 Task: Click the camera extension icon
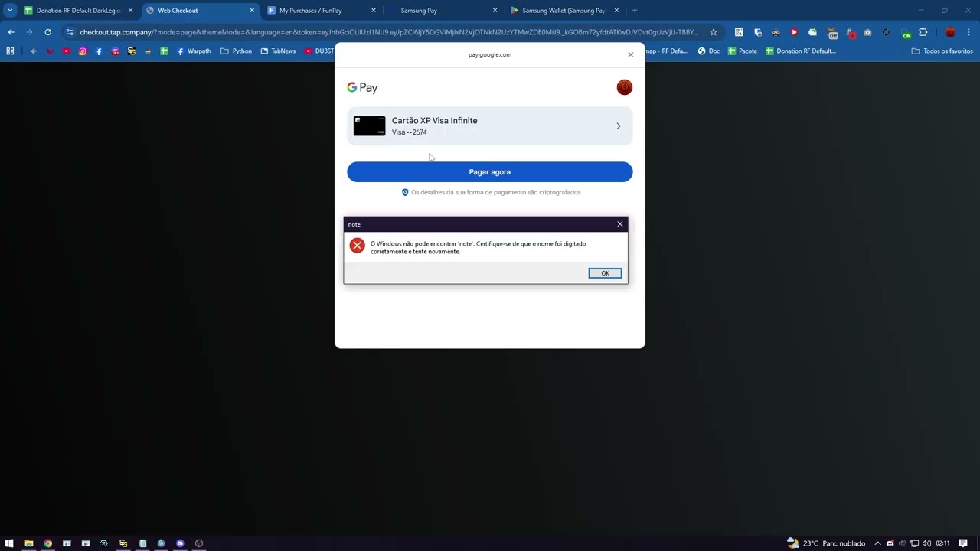pos(867,32)
